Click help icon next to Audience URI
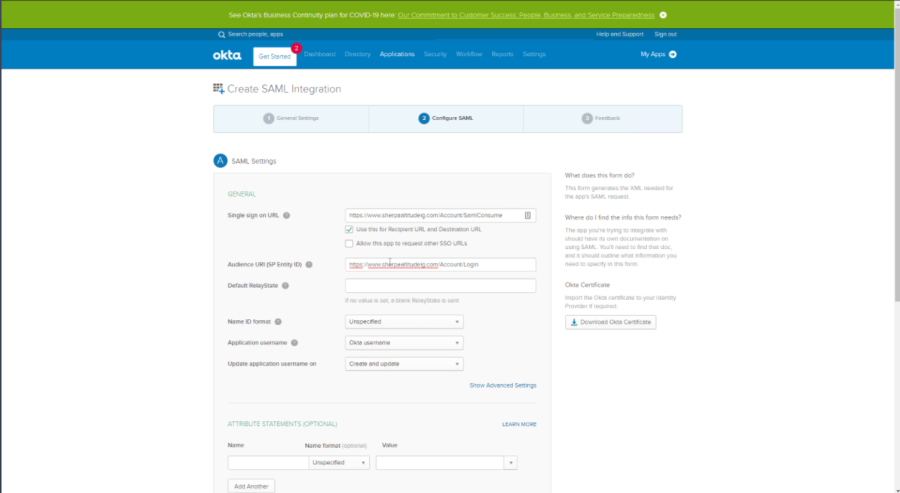Screen dimensions: 900x493 [310, 265]
